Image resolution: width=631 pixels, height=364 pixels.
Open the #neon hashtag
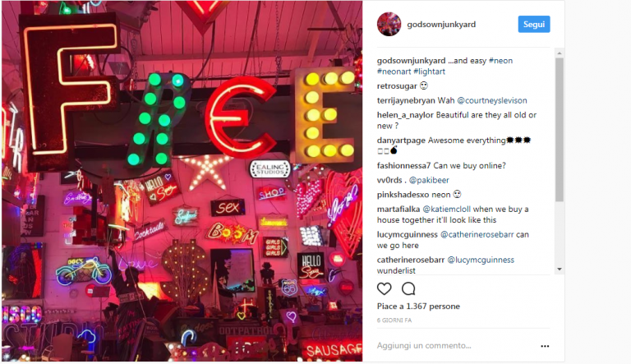[500, 61]
